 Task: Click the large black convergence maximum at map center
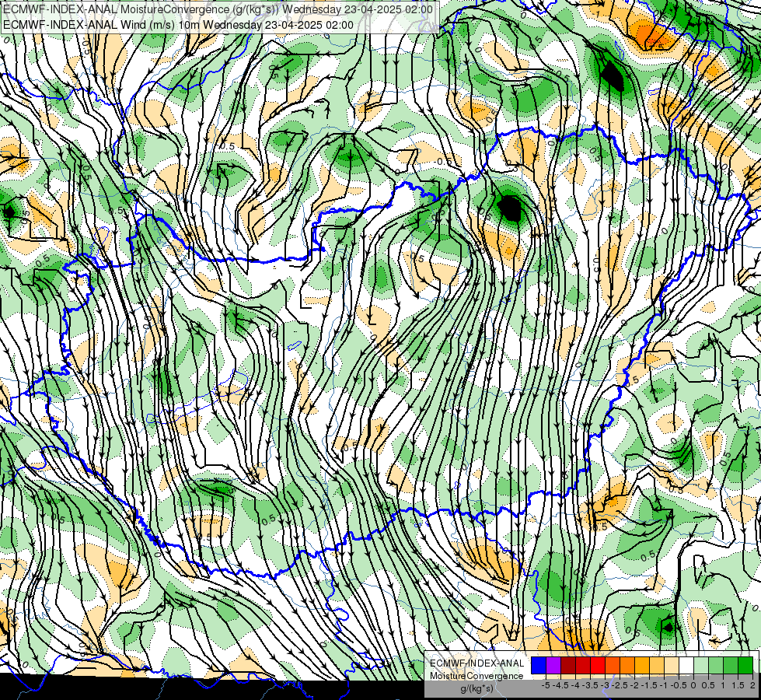pyautogui.click(x=510, y=208)
